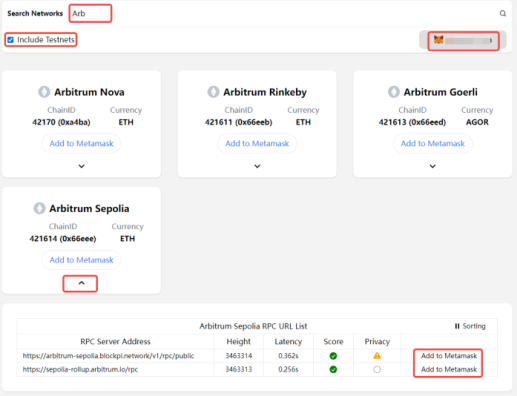The width and height of the screenshot is (517, 396).
Task: Click the Height column header
Action: (x=238, y=342)
